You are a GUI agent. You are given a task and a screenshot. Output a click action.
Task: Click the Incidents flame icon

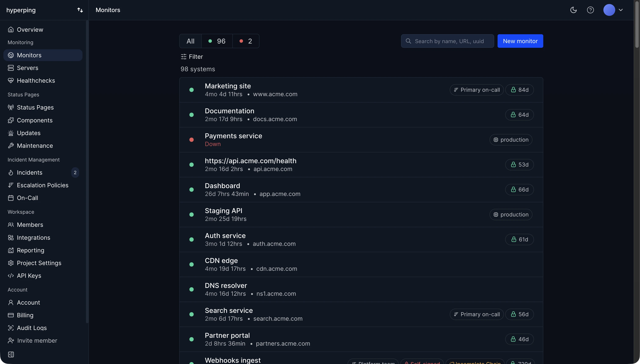11,172
